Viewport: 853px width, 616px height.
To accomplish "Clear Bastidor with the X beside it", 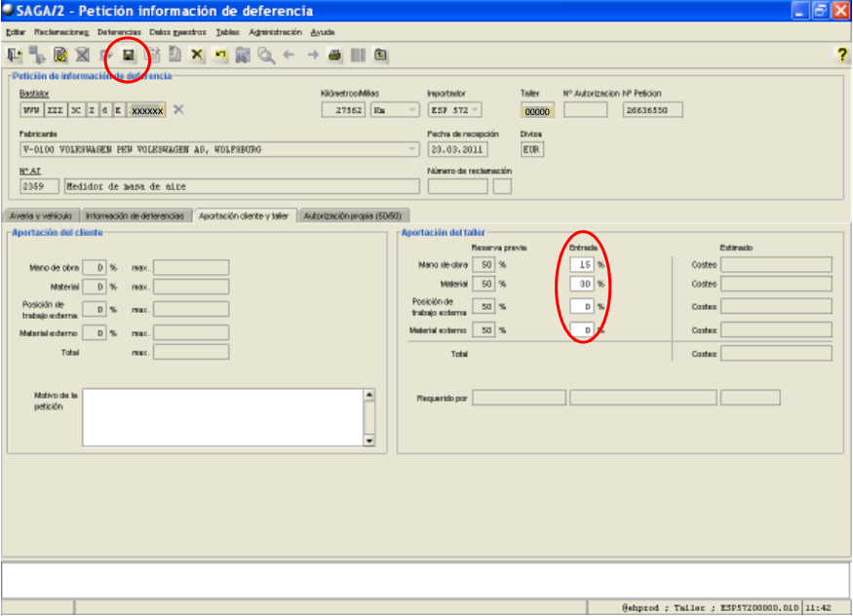I will pyautogui.click(x=178, y=110).
